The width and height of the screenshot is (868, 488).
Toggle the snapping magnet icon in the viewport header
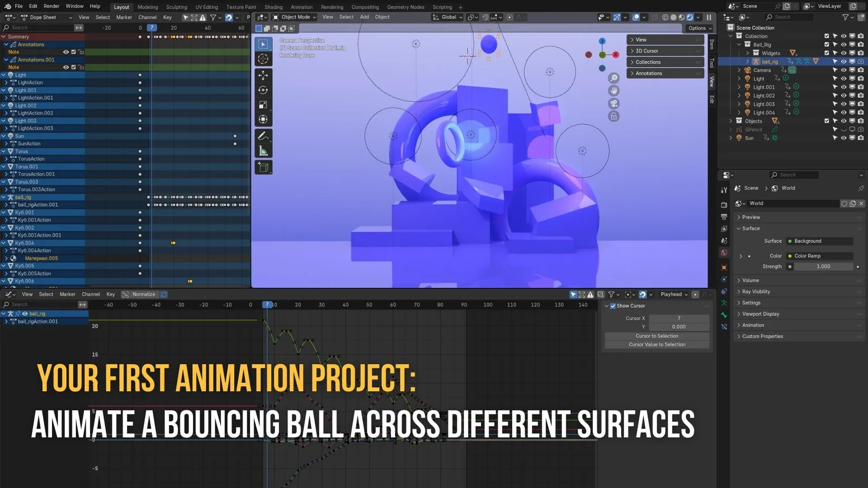pos(484,17)
